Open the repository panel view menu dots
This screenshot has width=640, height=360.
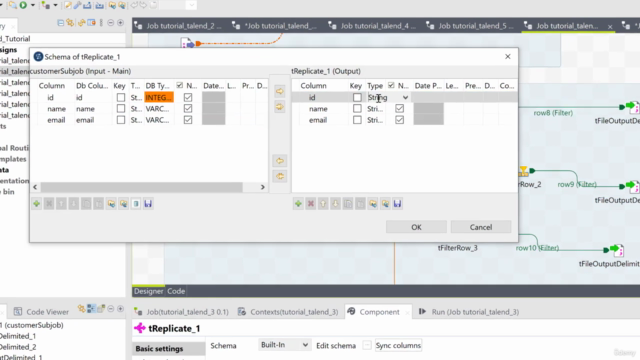coord(101,23)
